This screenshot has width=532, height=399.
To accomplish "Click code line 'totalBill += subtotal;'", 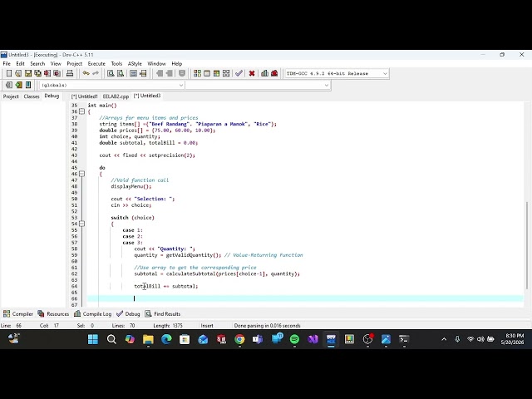I will 166,286.
